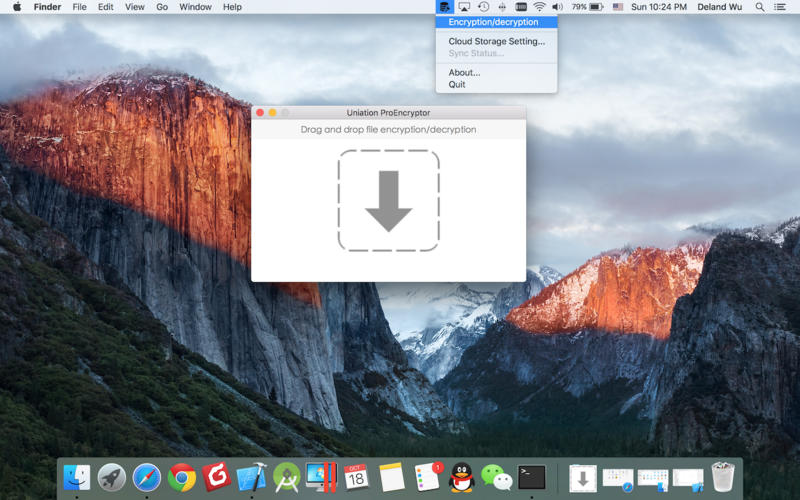Click the Uniation ProEncryptor title bar

(x=388, y=112)
